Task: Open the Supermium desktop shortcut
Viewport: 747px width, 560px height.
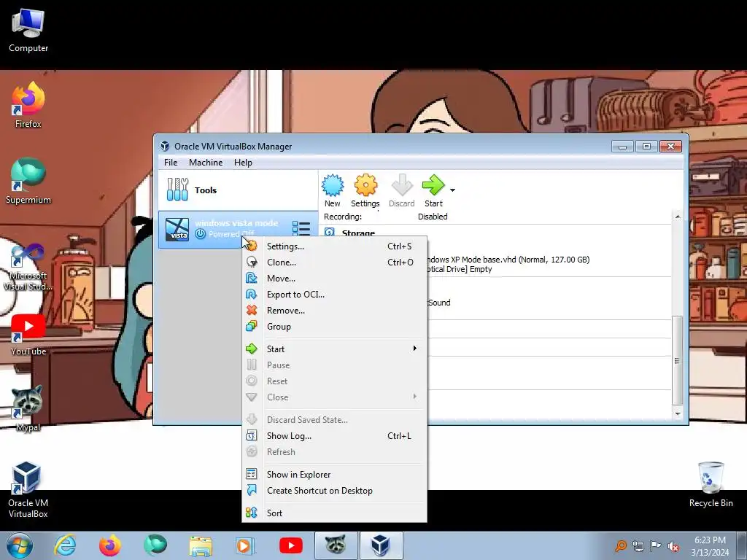Action: (28, 182)
